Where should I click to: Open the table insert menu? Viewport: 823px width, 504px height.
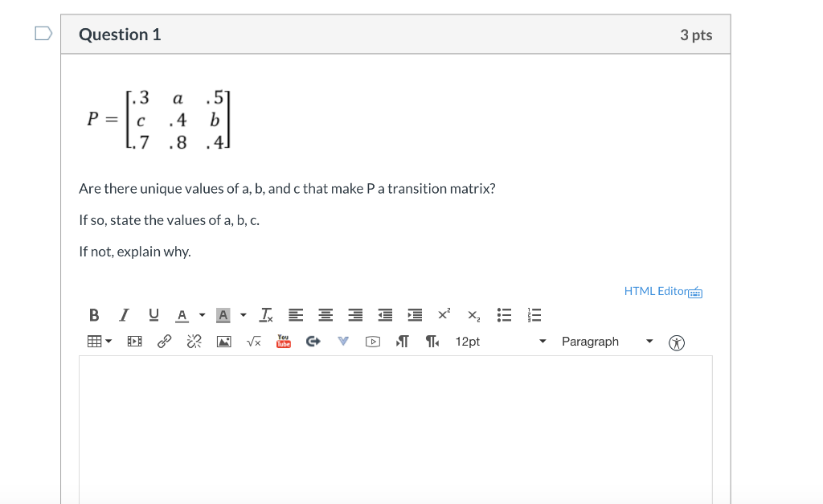point(99,342)
